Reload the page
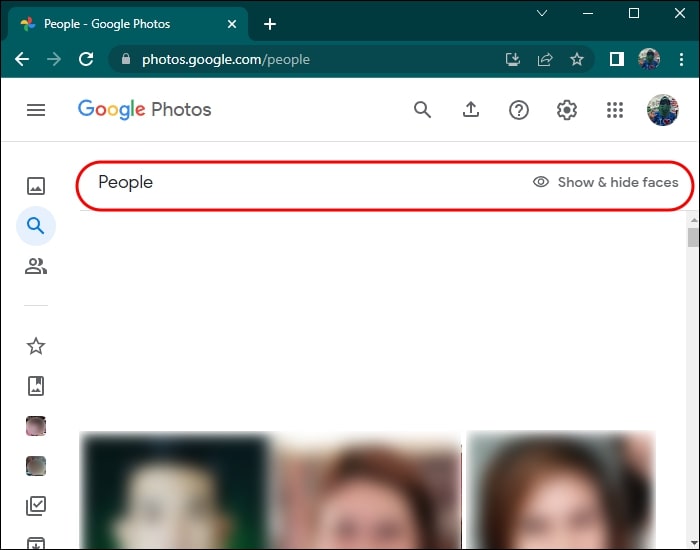The width and height of the screenshot is (700, 550). click(86, 59)
